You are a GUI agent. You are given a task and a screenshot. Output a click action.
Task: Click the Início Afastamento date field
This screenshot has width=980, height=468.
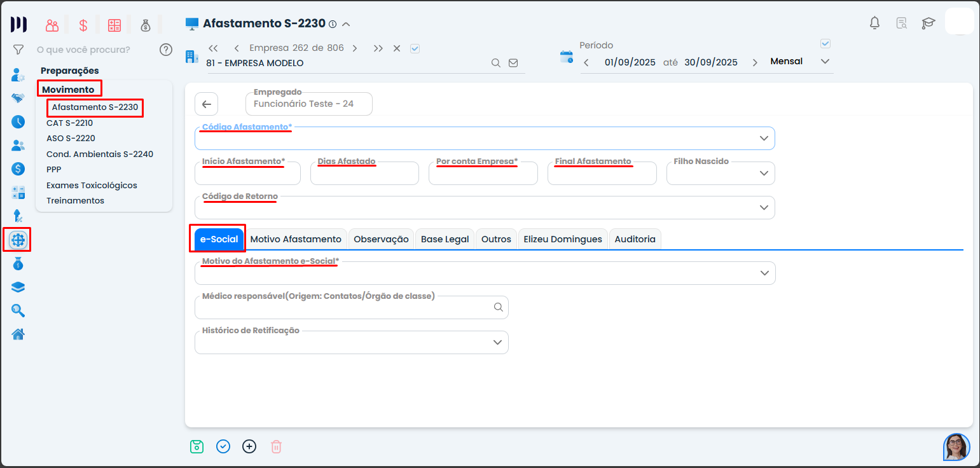point(247,174)
